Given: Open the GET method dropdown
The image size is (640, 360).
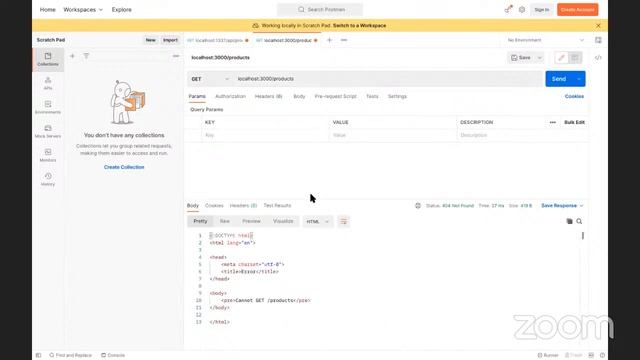Looking at the screenshot, I should pyautogui.click(x=210, y=79).
